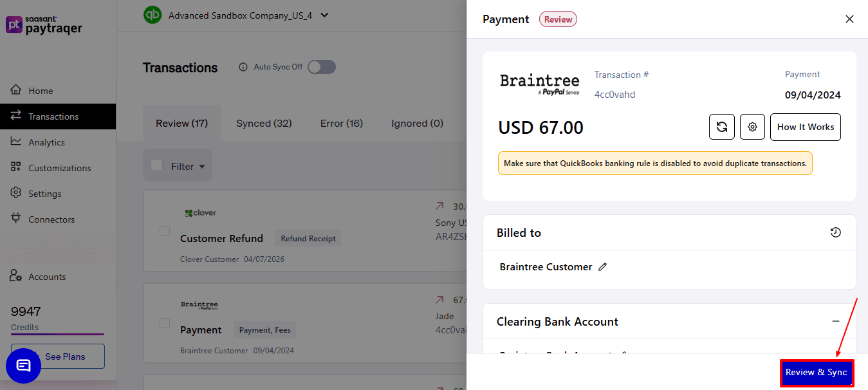Image resolution: width=868 pixels, height=390 pixels.
Task: Edit the Braintree Customer name with pencil icon
Action: click(x=602, y=266)
